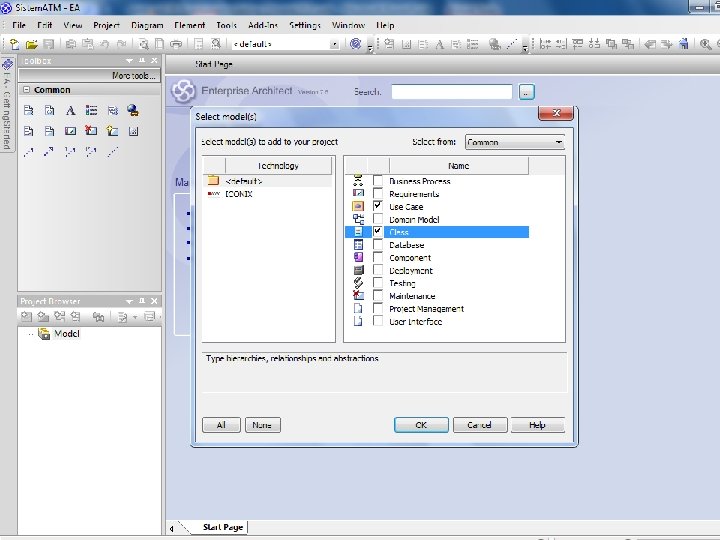Click the Model package icon in the Project Browser
720x540 pixels.
[x=44, y=334]
